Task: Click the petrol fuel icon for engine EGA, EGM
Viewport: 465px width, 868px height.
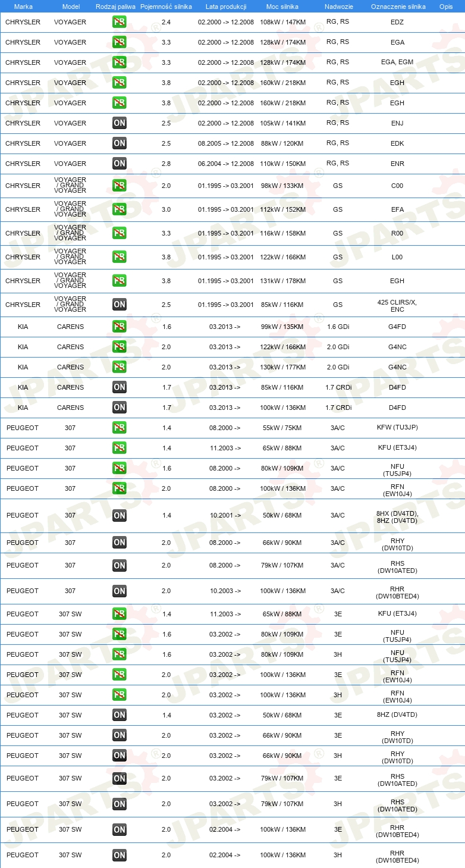Action: [120, 62]
